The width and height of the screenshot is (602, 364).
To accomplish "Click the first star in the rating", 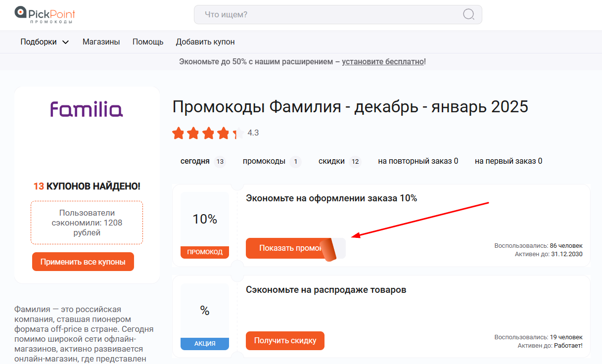I will coord(179,133).
